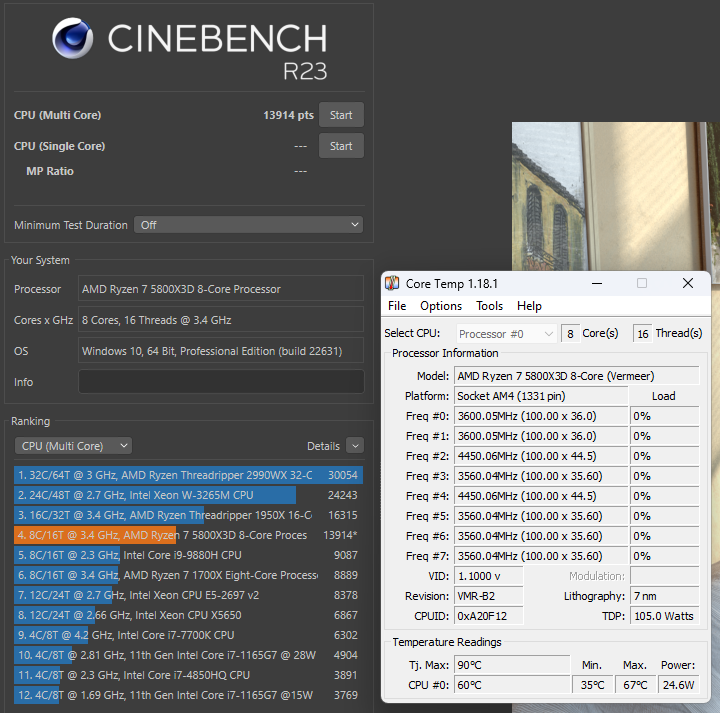Viewport: 720px width, 713px height.
Task: Select ranking row 6 Ryzen 7 1700X
Action: pyautogui.click(x=188, y=575)
